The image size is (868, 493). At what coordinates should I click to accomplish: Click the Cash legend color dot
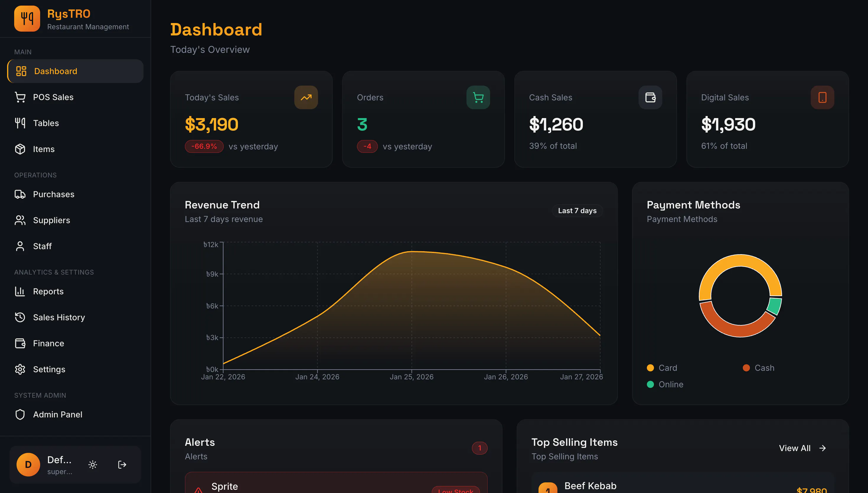(746, 368)
